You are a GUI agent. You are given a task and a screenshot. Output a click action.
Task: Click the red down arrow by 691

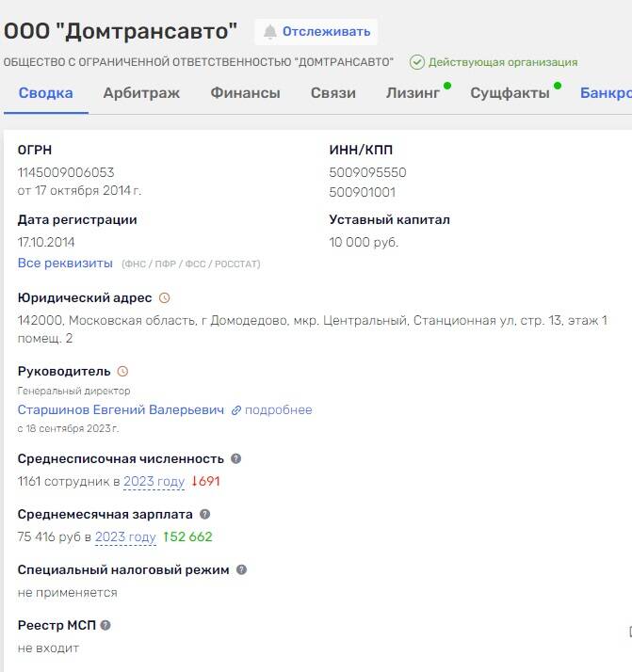click(x=194, y=481)
